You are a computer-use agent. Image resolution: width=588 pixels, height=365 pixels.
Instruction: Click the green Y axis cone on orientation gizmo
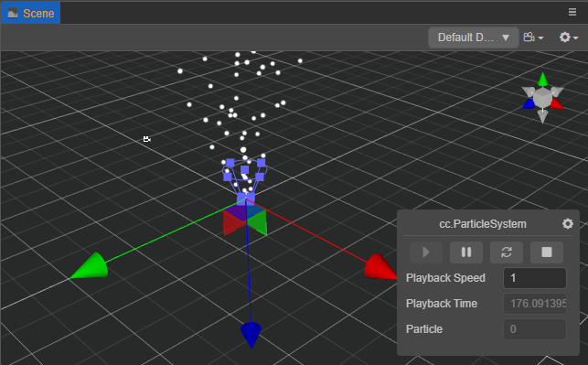[x=542, y=80]
